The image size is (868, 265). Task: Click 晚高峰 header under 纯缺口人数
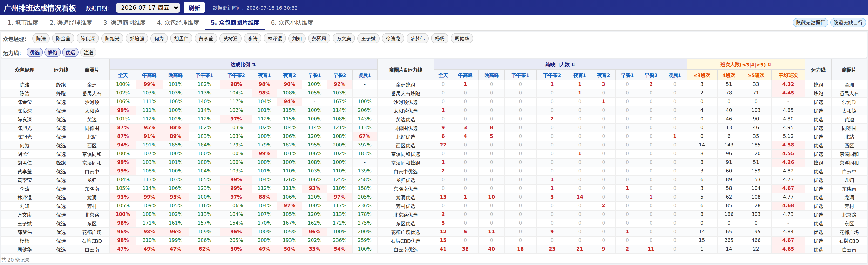pyautogui.click(x=491, y=75)
